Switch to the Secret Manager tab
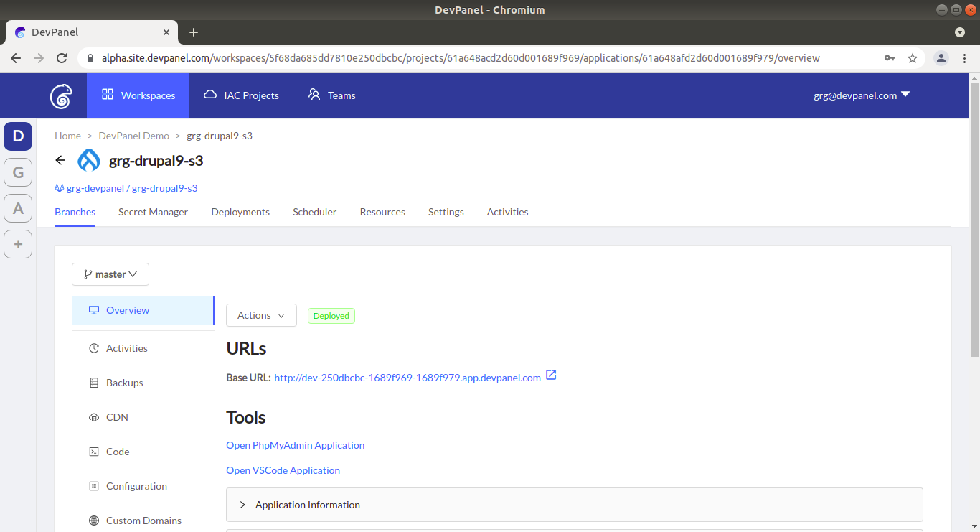 coord(153,212)
